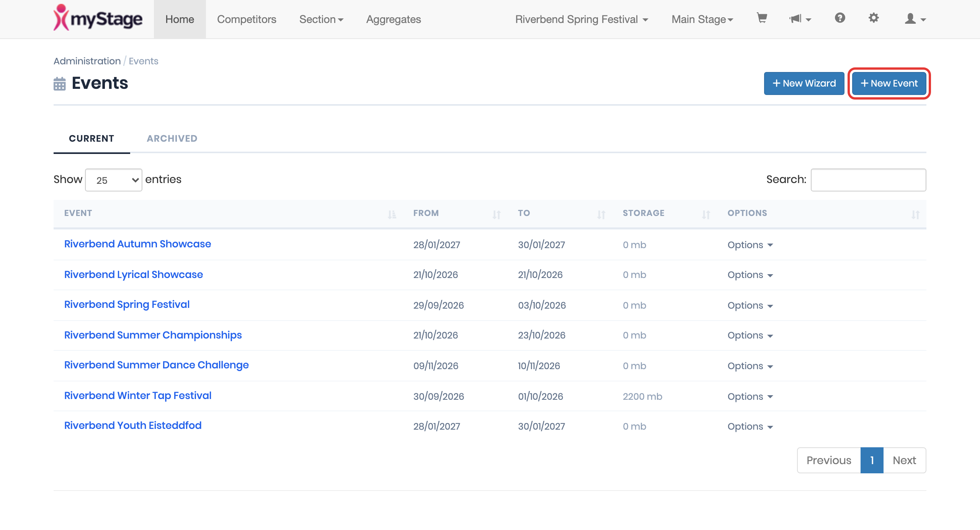Sort table by Event column icon
The image size is (980, 530).
click(x=392, y=214)
